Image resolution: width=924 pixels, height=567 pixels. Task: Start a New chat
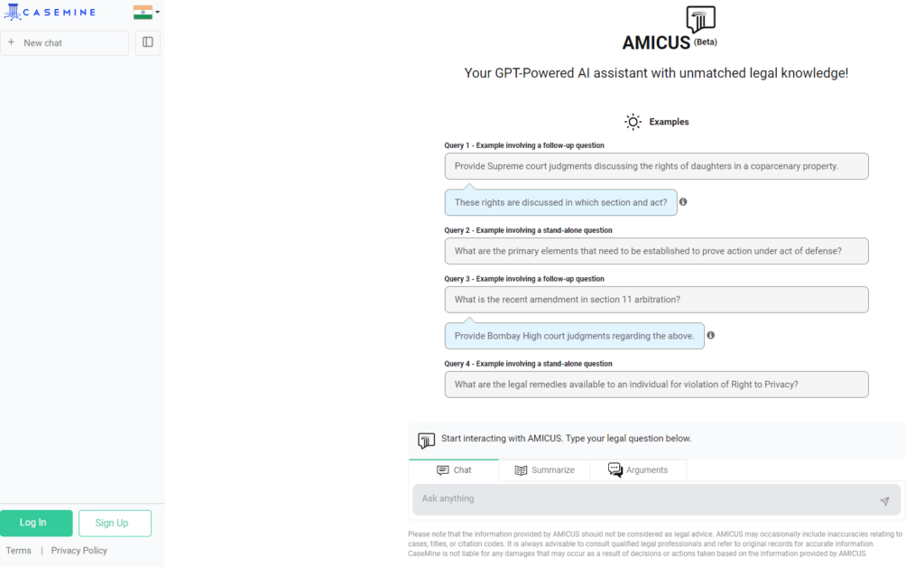[x=65, y=42]
